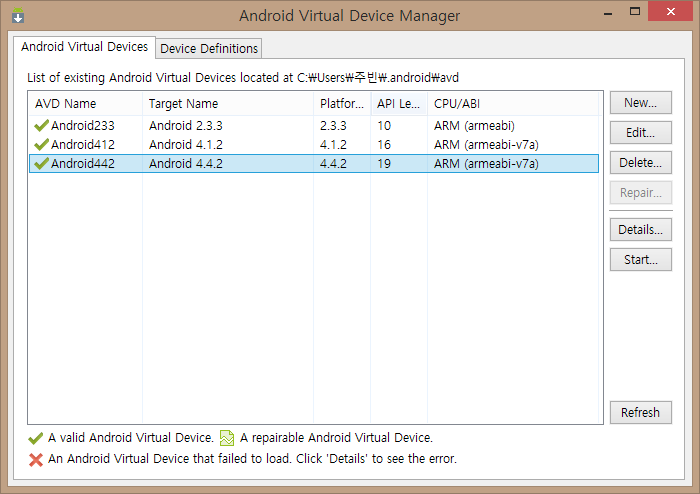Select the Android233 row
This screenshot has width=700, height=494.
pos(314,126)
